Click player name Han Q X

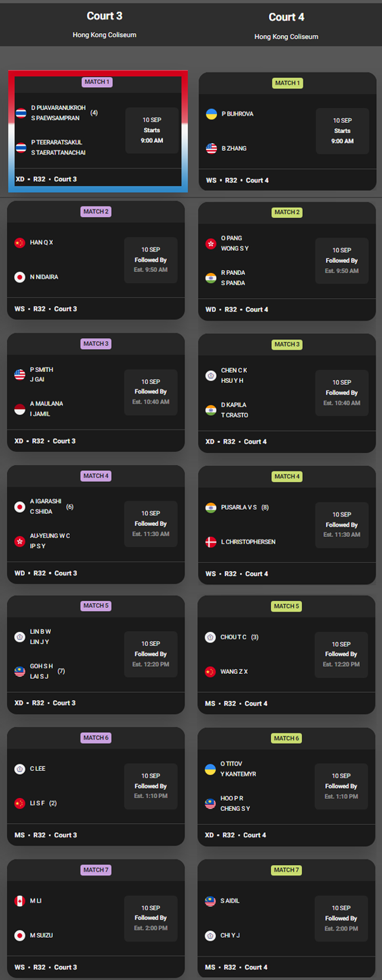pos(42,242)
